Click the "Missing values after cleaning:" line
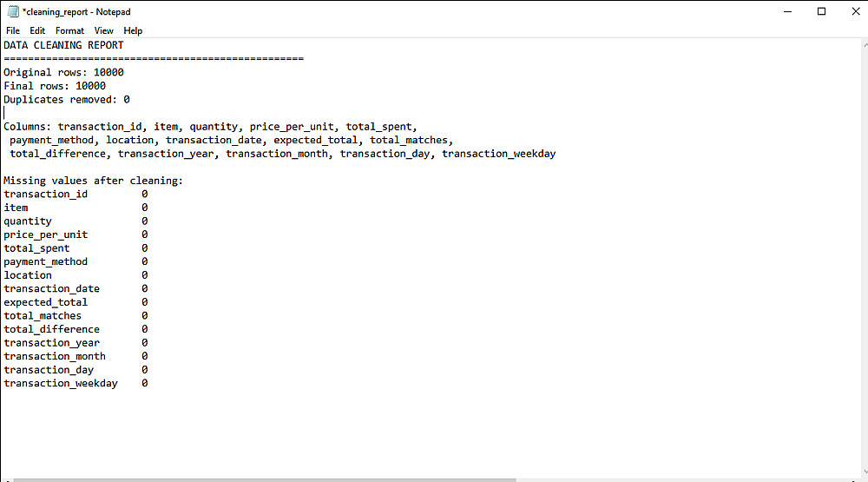Viewport: 868px width, 482px height. [93, 181]
